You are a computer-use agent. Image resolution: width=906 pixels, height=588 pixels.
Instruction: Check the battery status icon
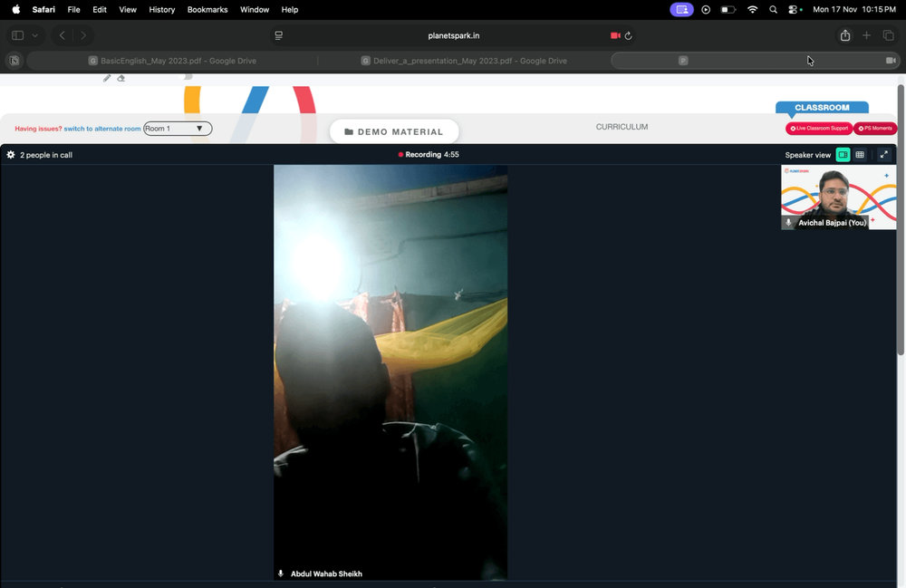pos(728,9)
